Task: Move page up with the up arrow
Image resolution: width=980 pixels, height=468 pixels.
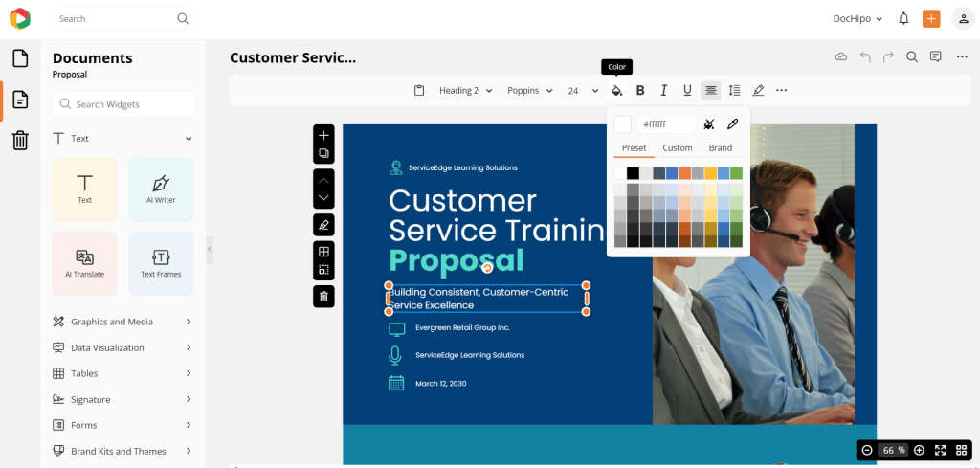Action: pos(323,180)
